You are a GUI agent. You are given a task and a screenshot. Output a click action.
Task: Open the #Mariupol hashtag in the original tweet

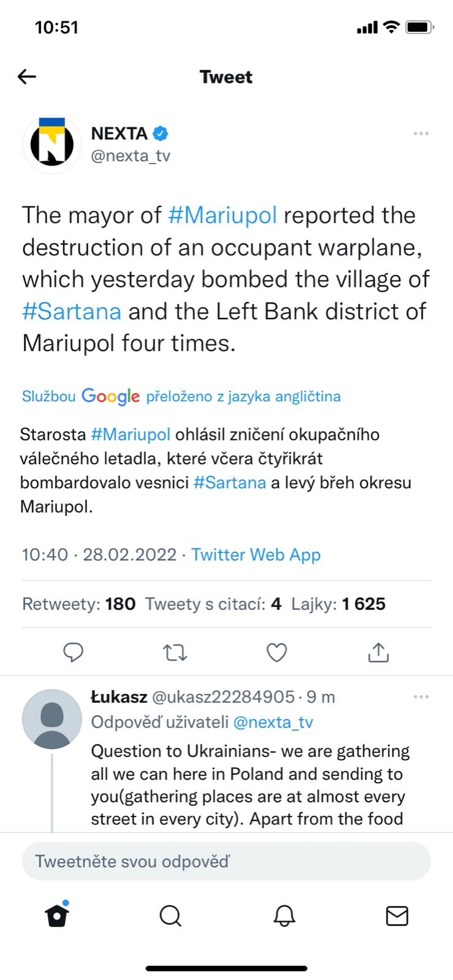coord(223,216)
